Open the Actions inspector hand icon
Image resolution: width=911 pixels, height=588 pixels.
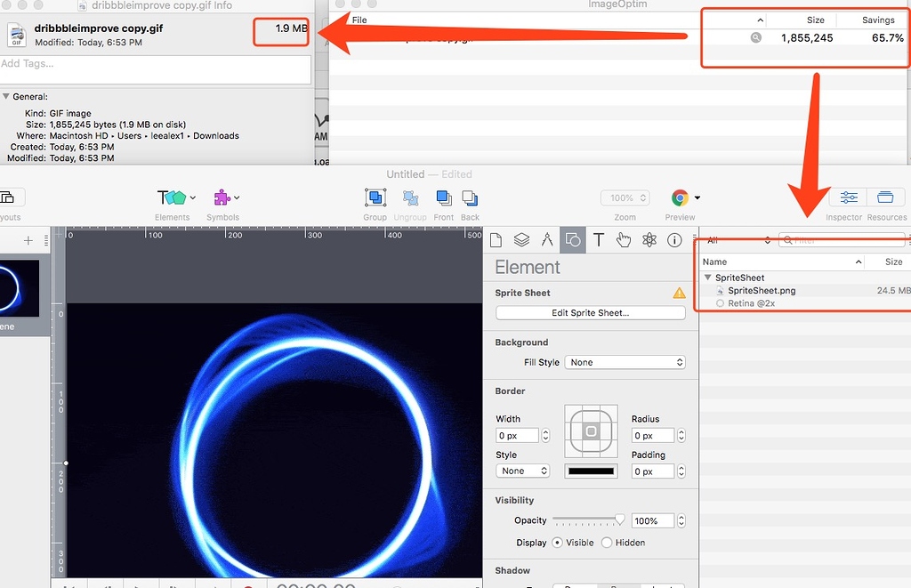624,239
